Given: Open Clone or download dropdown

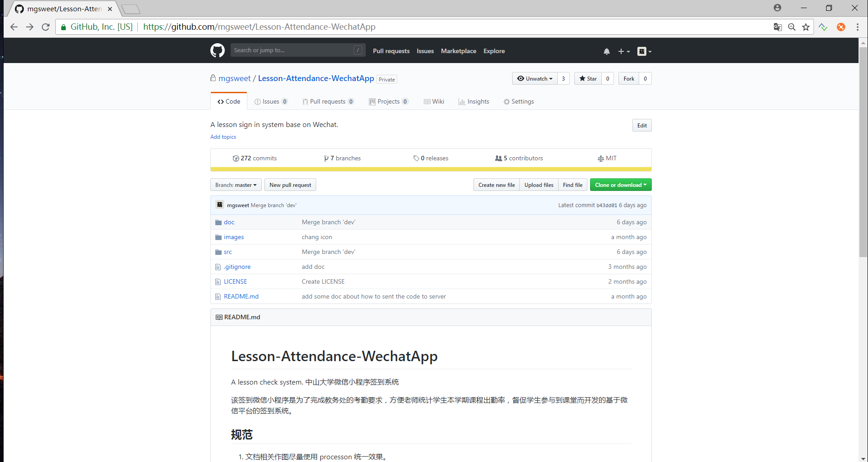Looking at the screenshot, I should coord(621,185).
